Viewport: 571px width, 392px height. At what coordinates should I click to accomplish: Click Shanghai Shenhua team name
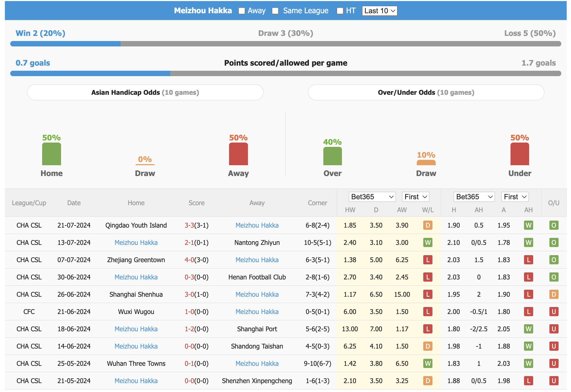tap(136, 294)
